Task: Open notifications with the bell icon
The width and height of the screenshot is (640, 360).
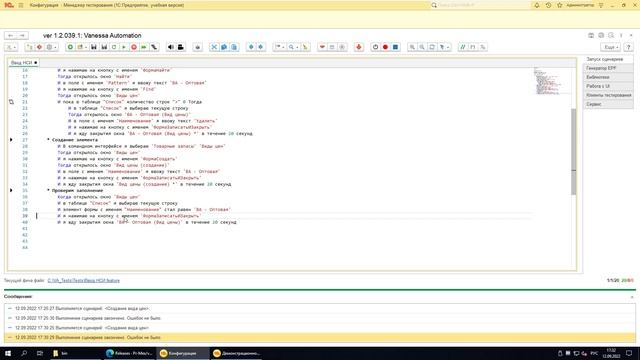Action: pos(537,5)
